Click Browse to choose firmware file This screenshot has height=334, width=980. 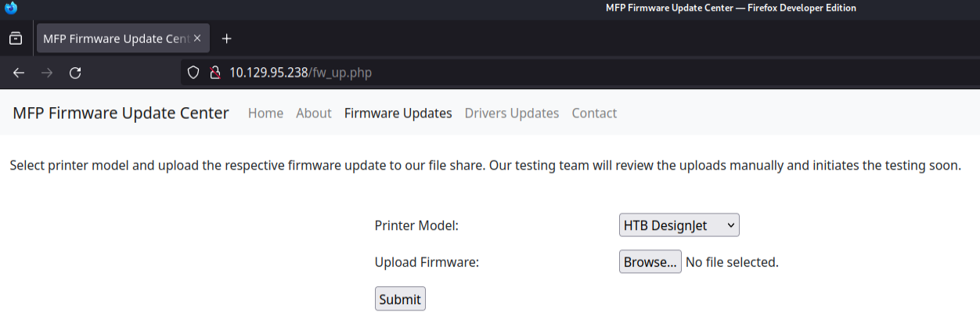(650, 262)
